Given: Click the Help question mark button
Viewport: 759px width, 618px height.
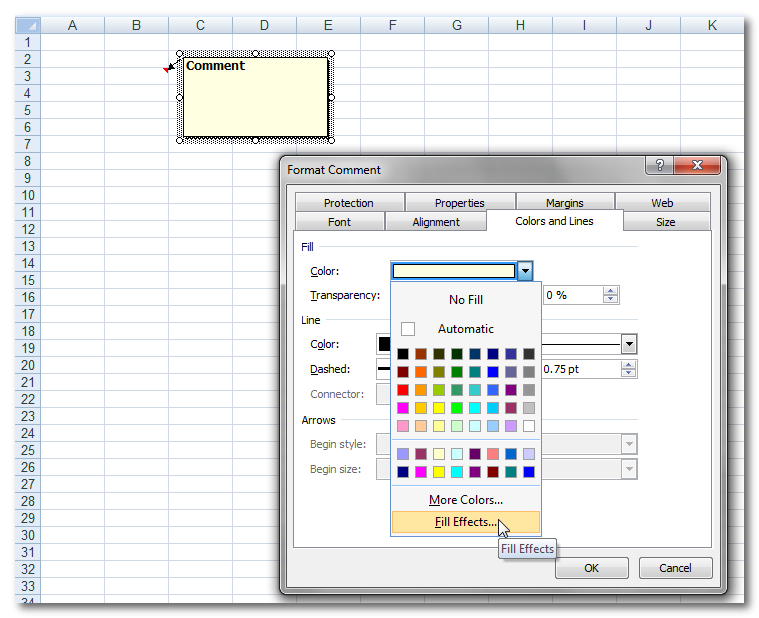Looking at the screenshot, I should click(x=660, y=166).
